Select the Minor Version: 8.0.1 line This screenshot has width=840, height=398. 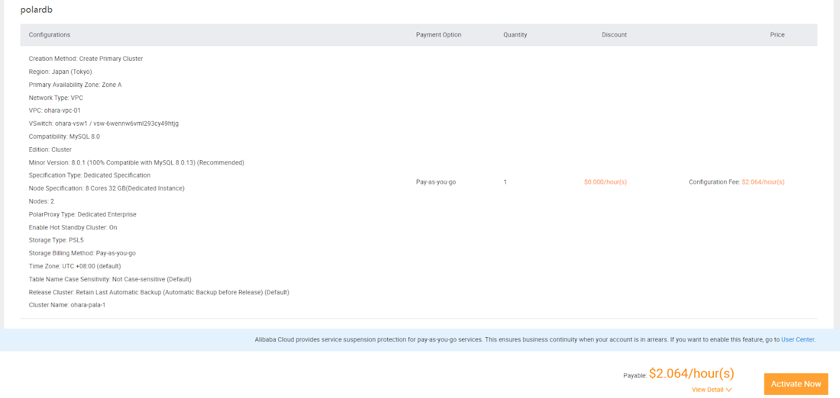[x=137, y=162]
